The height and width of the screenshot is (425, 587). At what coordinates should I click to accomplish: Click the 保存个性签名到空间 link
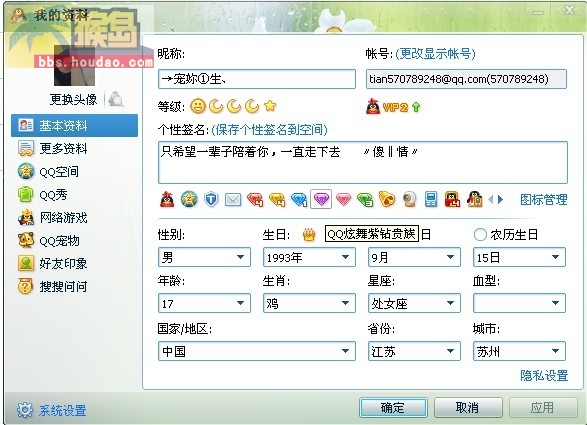tap(269, 130)
